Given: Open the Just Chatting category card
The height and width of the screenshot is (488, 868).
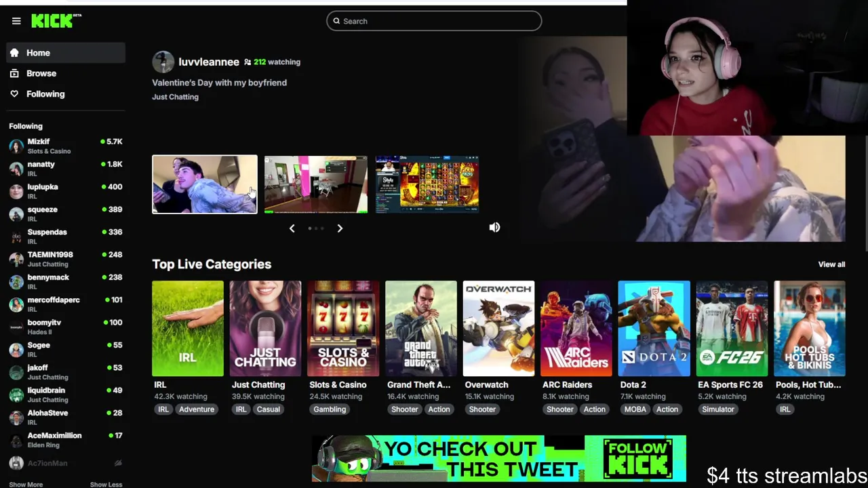Looking at the screenshot, I should [x=265, y=328].
